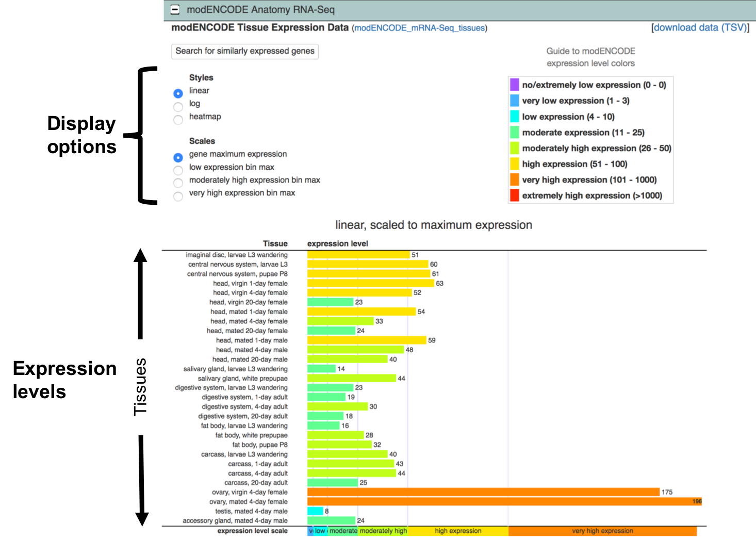Select the heatmap style radio button
Image resolution: width=756 pixels, height=540 pixels.
point(178,120)
